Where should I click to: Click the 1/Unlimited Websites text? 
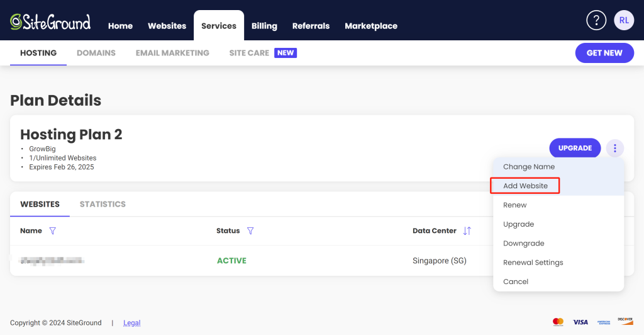pyautogui.click(x=62, y=158)
